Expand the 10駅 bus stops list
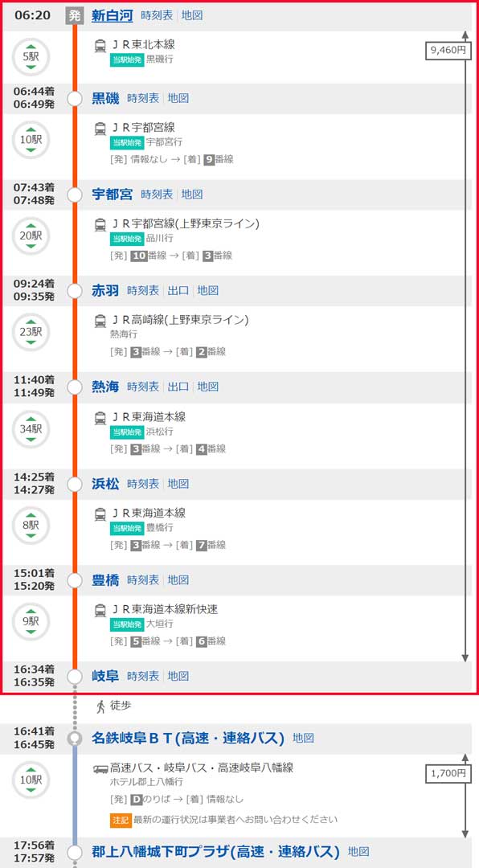Viewport: 479px width, 868px height. (x=31, y=780)
